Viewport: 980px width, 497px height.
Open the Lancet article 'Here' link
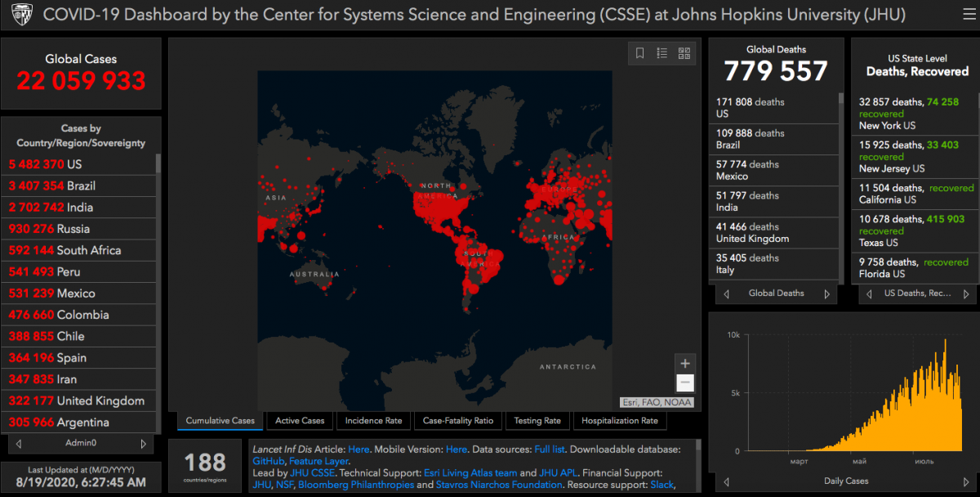[359, 450]
